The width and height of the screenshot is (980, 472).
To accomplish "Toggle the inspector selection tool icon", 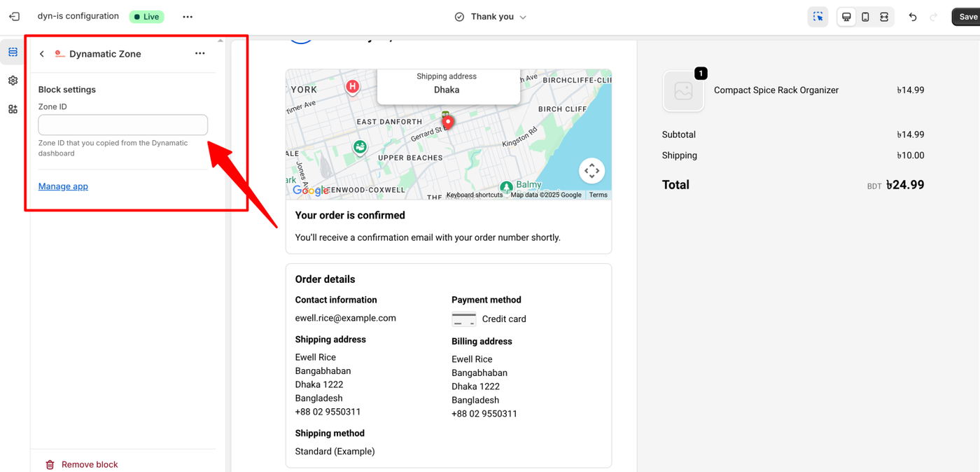I will pyautogui.click(x=818, y=17).
